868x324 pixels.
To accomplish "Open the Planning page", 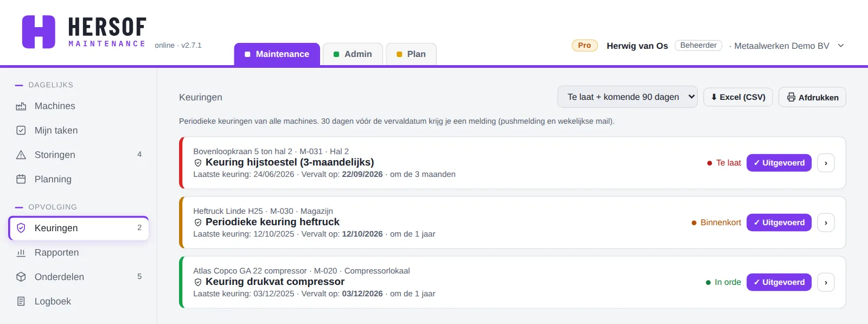I will pyautogui.click(x=79, y=179).
